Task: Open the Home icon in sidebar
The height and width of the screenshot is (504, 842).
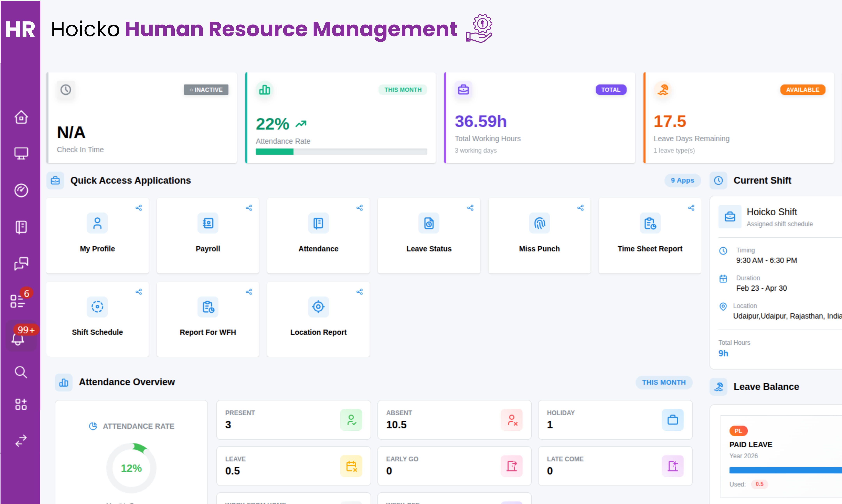Action: click(x=21, y=118)
